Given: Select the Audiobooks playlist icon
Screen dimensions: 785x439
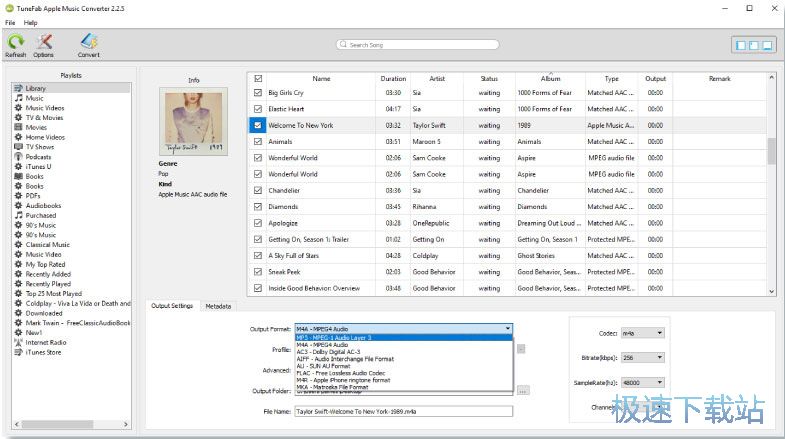Looking at the screenshot, I should pyautogui.click(x=19, y=206).
